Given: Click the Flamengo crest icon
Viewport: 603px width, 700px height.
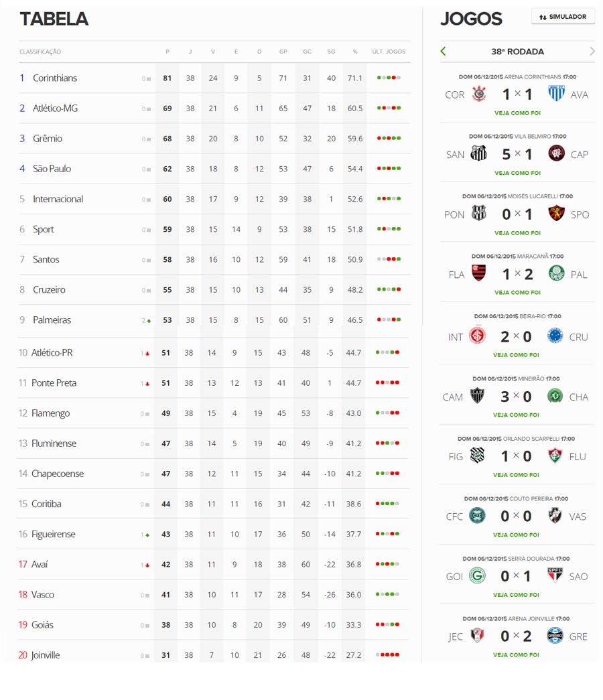Looking at the screenshot, I should pyautogui.click(x=479, y=274).
